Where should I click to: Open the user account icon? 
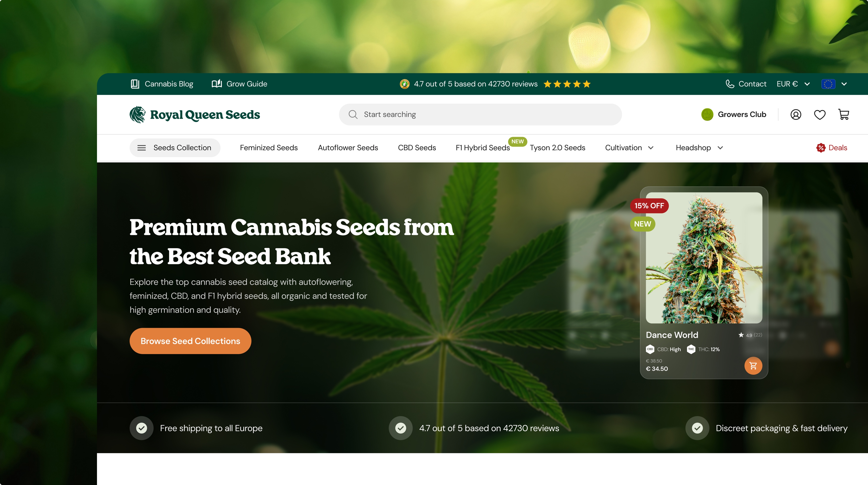796,115
